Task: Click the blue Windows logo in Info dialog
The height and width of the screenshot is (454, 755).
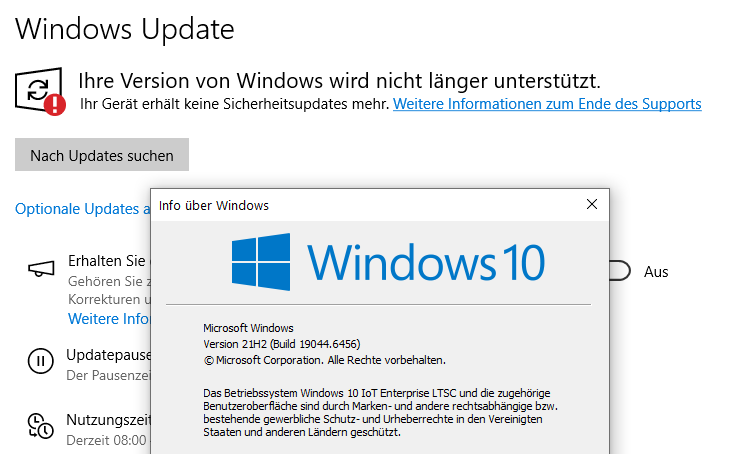Action: (x=261, y=262)
